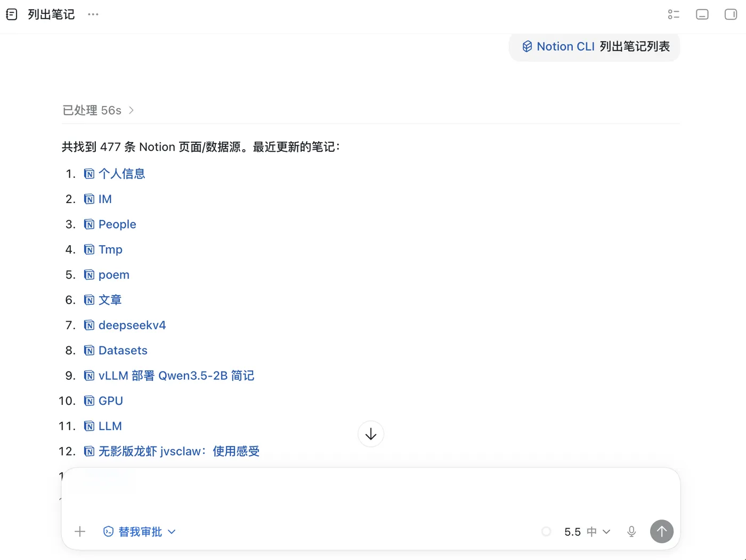Click the Notion icon beside vLLM 部署
Screen dimensions: 746x560
point(90,376)
